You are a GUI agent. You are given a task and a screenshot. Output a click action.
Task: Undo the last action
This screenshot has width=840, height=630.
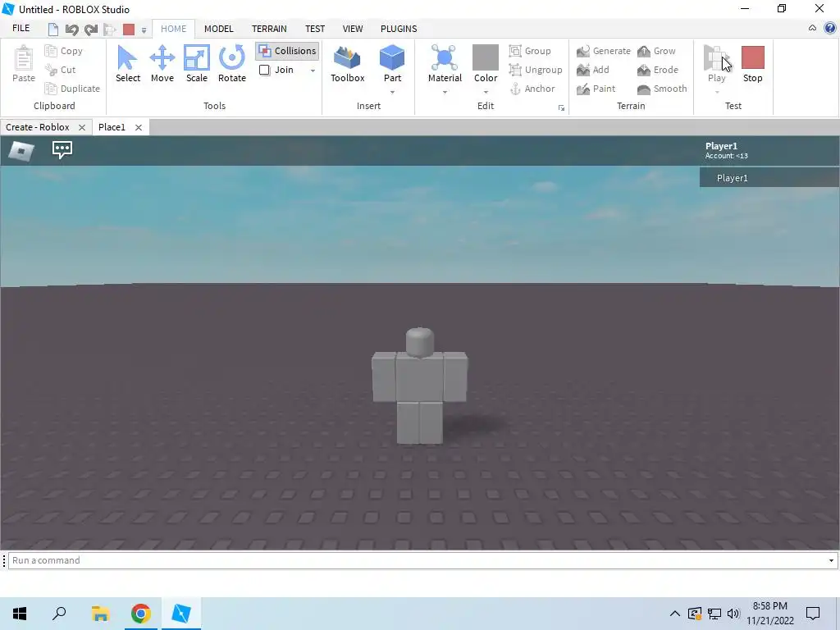click(71, 29)
